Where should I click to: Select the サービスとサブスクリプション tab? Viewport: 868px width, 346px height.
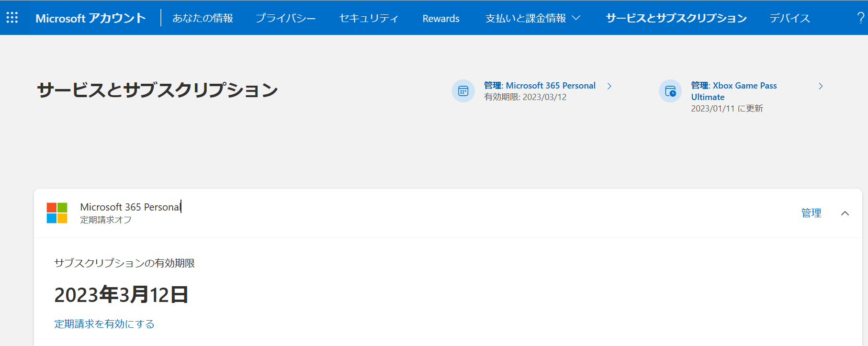(676, 18)
